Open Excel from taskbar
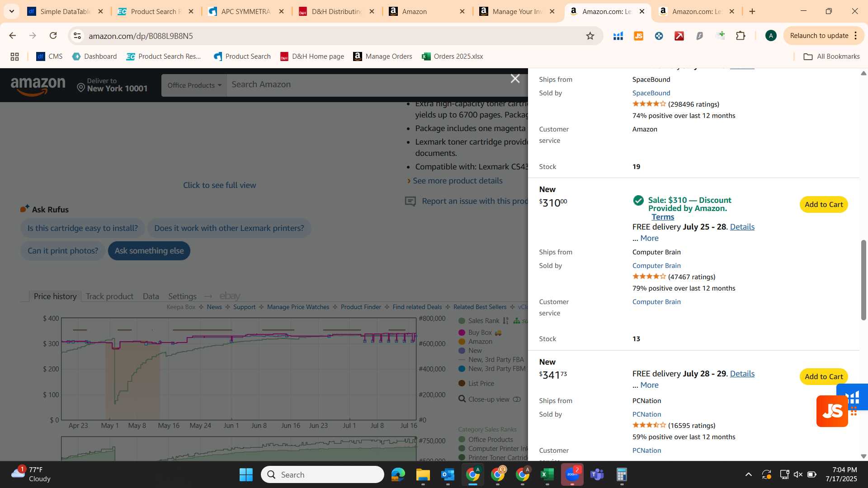This screenshot has width=868, height=488. (x=547, y=474)
